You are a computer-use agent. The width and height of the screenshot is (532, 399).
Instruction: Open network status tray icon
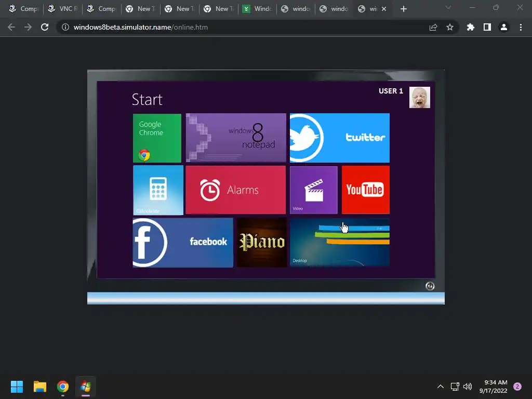tap(455, 387)
